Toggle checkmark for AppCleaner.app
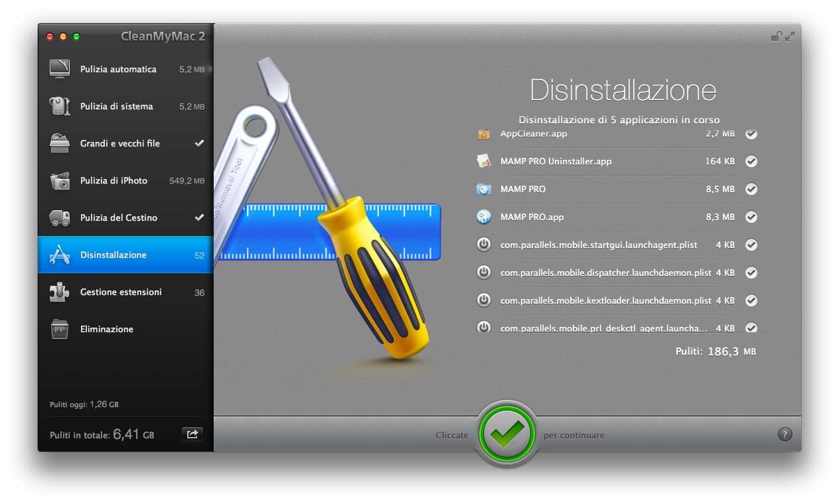 coord(751,134)
